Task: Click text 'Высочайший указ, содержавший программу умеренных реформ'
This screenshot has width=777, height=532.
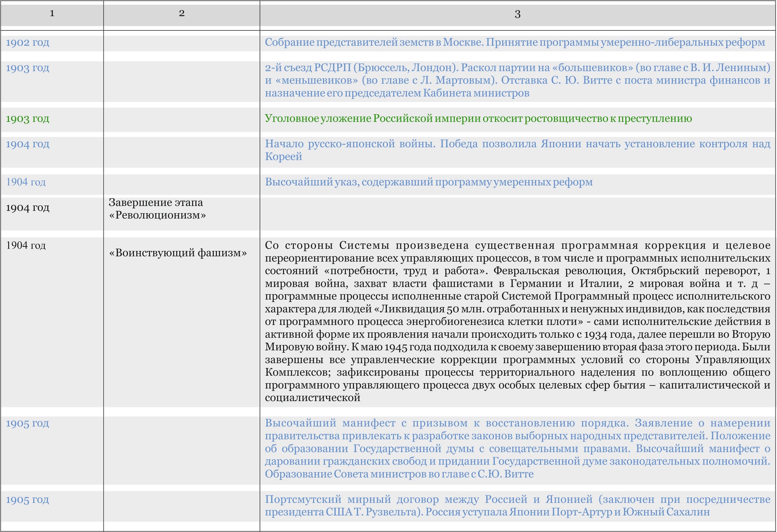Action: (429, 182)
